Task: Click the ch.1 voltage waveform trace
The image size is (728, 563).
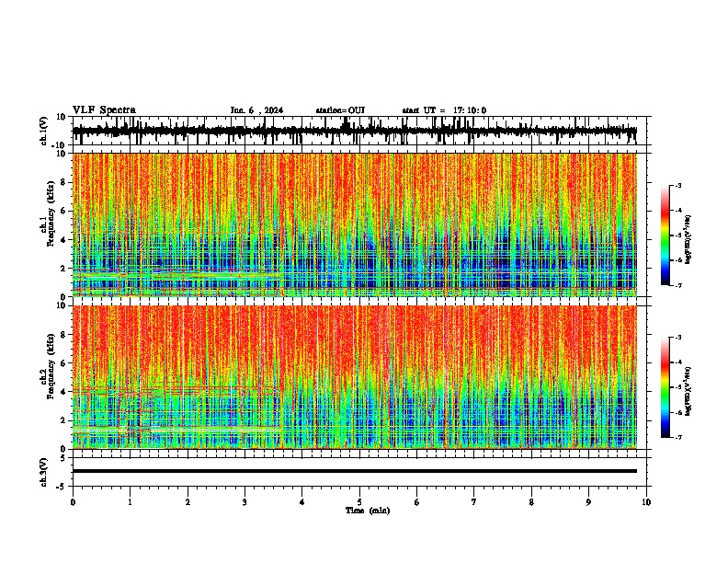Action: 354,131
